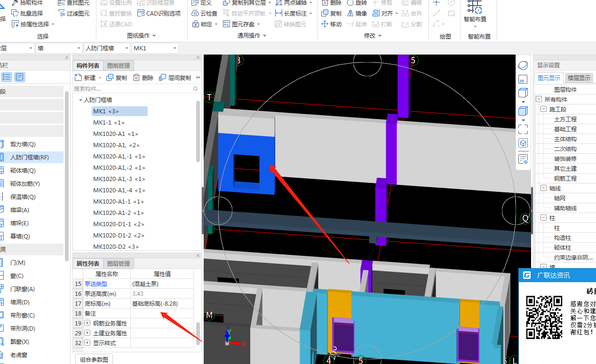Click 层间复制 copy between floors

[x=175, y=78]
